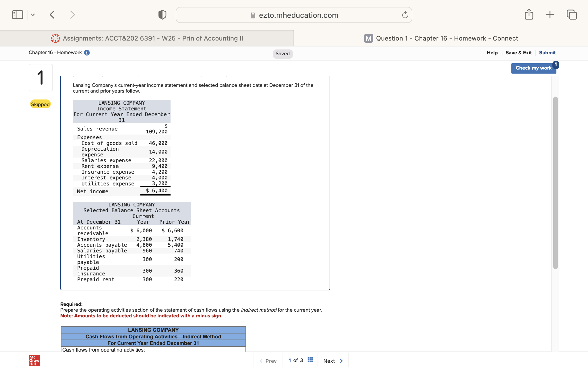Open the question overview grid icon

tap(310, 360)
